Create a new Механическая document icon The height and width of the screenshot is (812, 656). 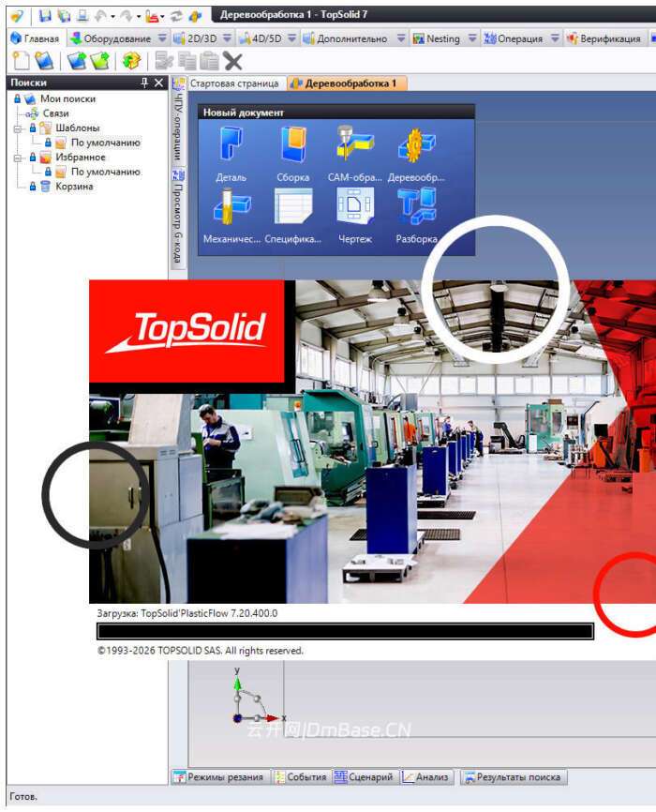click(231, 216)
